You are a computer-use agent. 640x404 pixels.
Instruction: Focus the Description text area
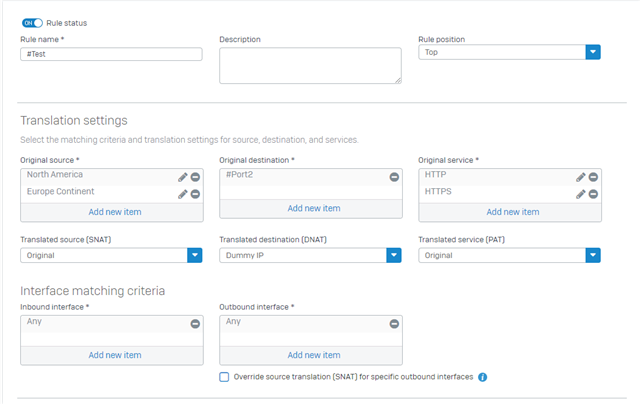[x=310, y=66]
